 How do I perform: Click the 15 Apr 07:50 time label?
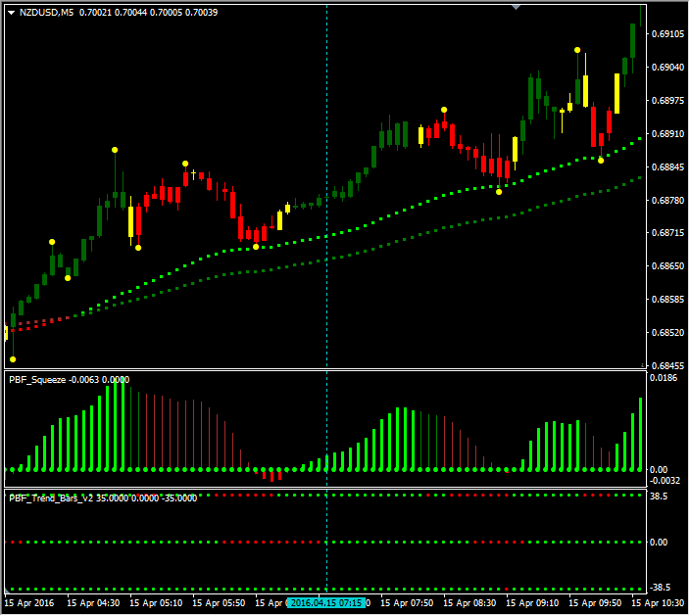tap(407, 603)
